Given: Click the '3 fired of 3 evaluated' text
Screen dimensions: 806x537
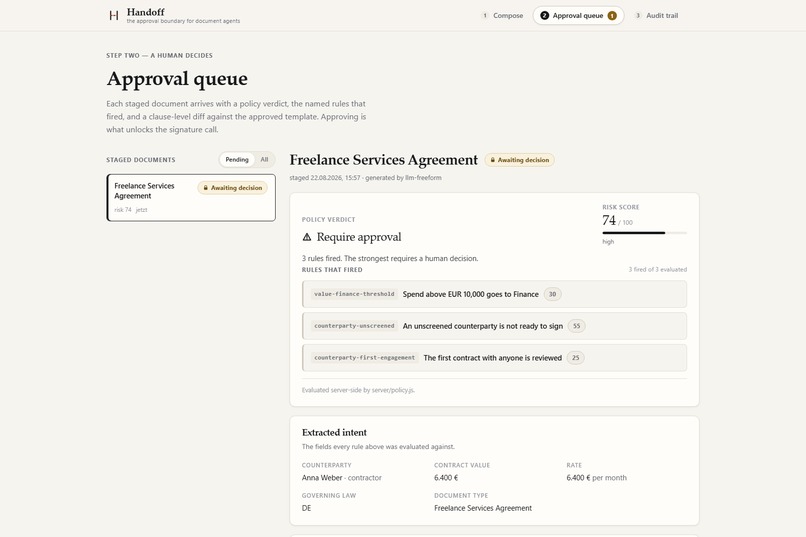Looking at the screenshot, I should pos(657,269).
